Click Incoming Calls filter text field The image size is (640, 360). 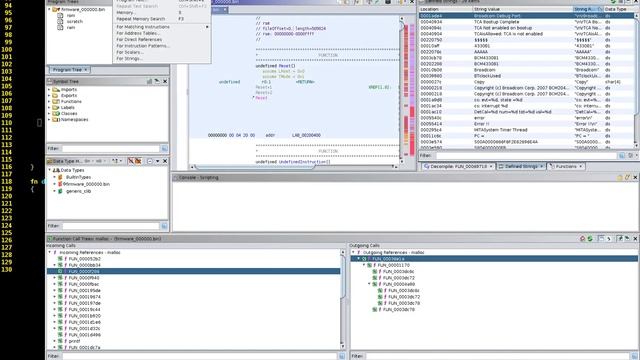point(200,356)
